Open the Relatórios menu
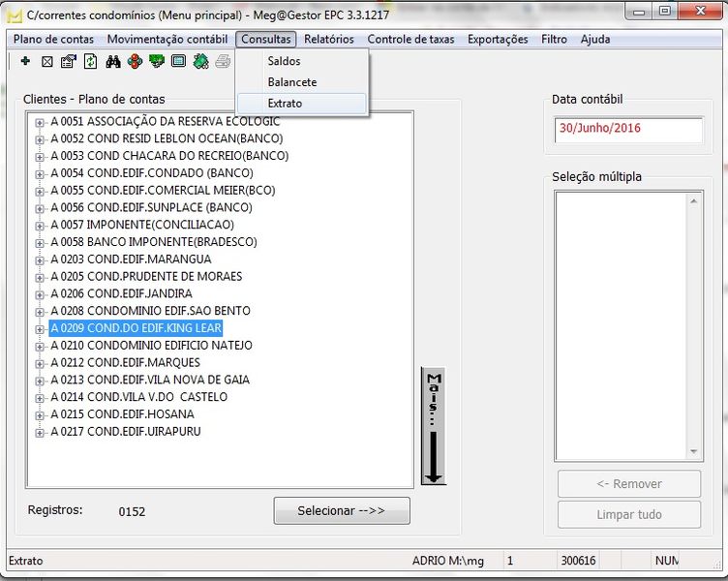Image resolution: width=728 pixels, height=581 pixels. coord(328,40)
